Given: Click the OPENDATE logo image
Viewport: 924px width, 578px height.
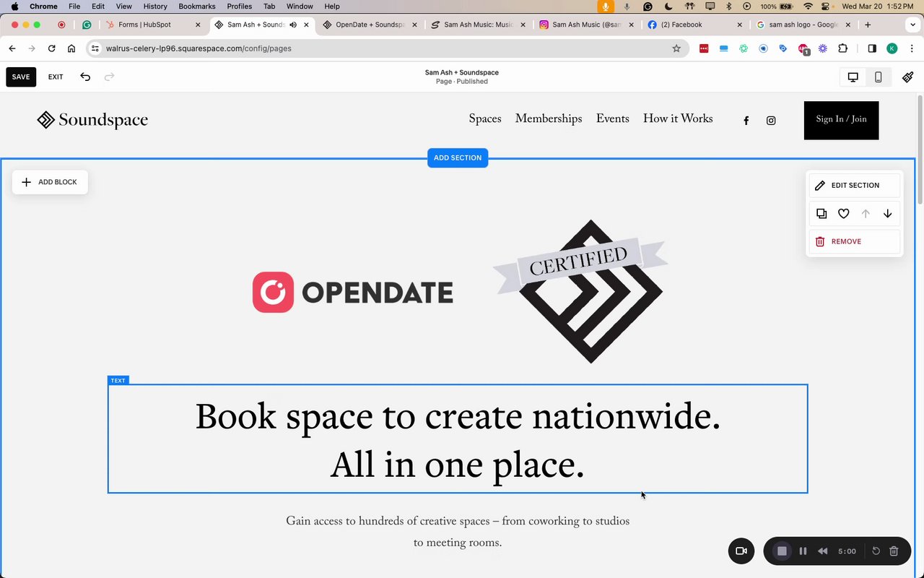Looking at the screenshot, I should point(353,292).
